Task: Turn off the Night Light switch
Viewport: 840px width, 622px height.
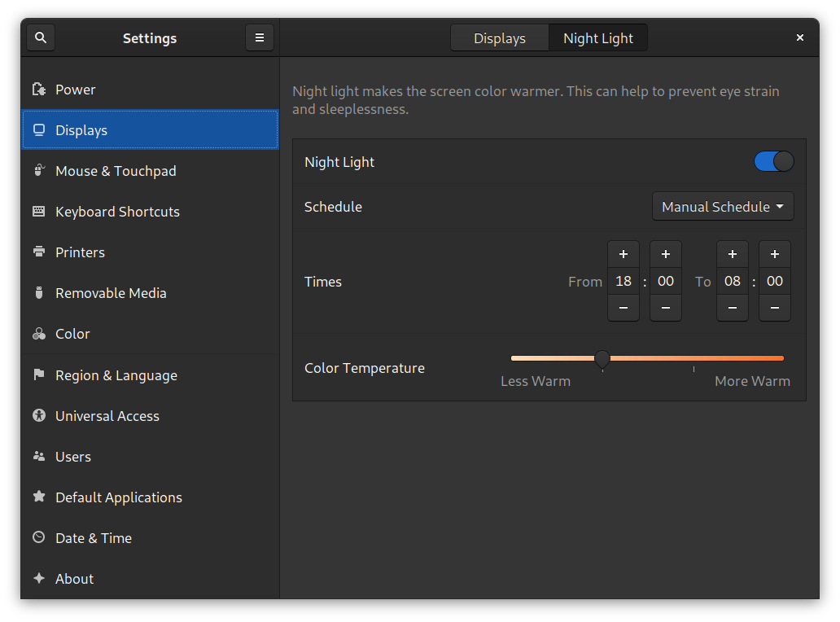Action: (x=773, y=162)
